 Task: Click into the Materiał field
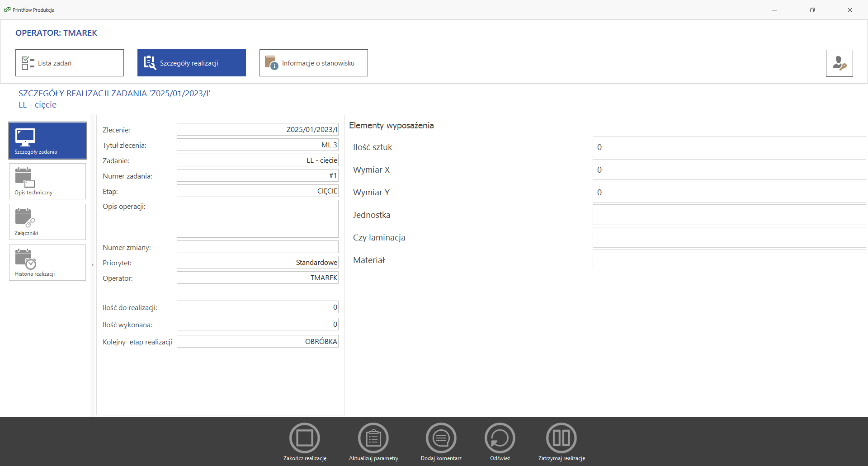(x=729, y=260)
